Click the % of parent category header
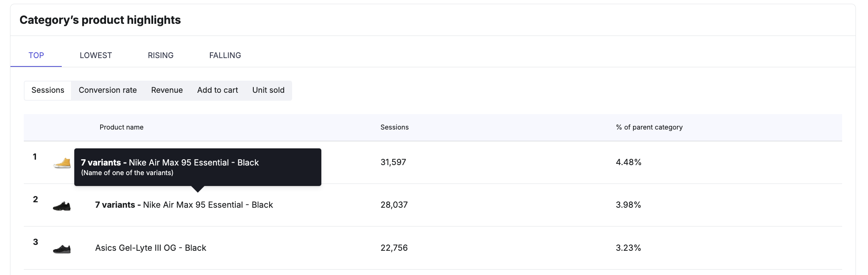The height and width of the screenshot is (275, 868). [x=649, y=127]
